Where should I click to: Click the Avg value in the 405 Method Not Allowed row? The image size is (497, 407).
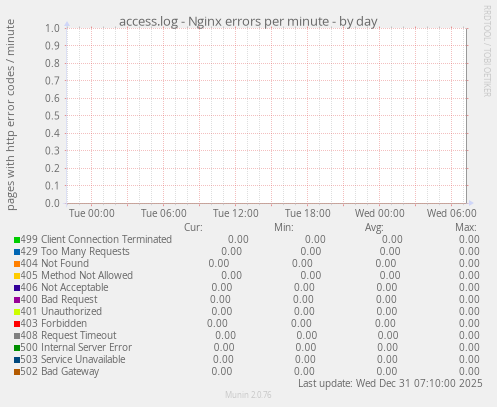pos(390,275)
